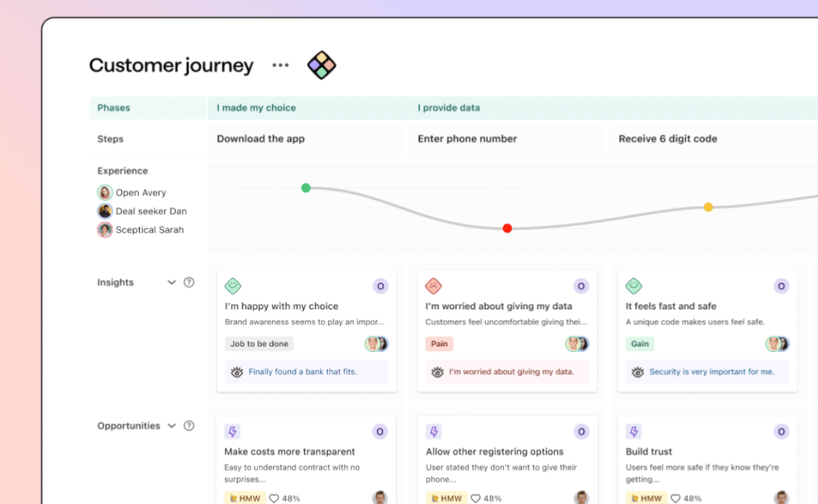Open the three-dot menu next to Customer journey
Image resolution: width=818 pixels, height=504 pixels.
click(x=281, y=65)
